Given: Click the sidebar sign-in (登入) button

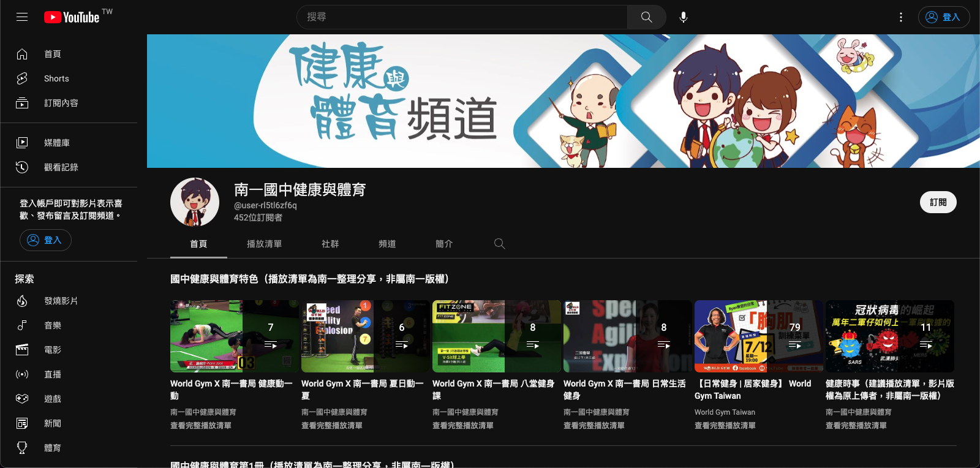Looking at the screenshot, I should (45, 240).
